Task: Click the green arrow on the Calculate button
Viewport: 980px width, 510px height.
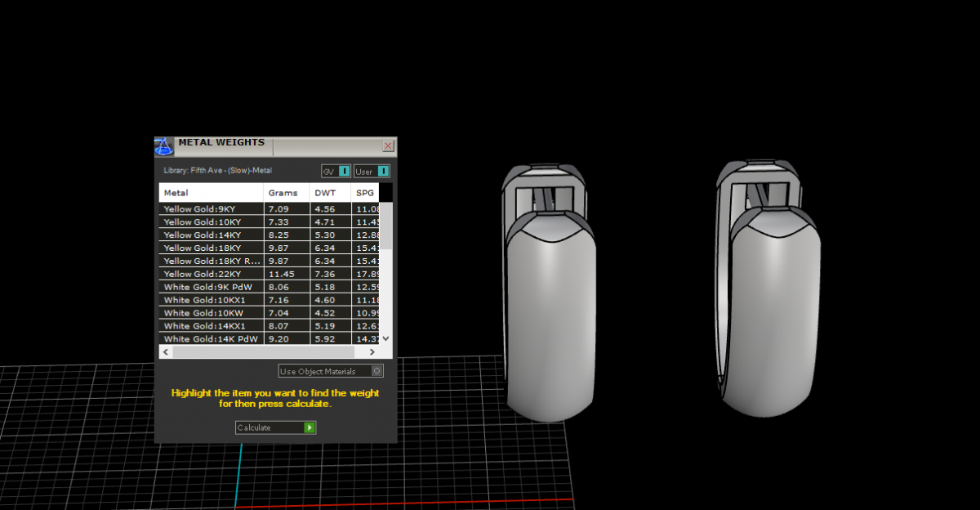Action: tap(310, 427)
